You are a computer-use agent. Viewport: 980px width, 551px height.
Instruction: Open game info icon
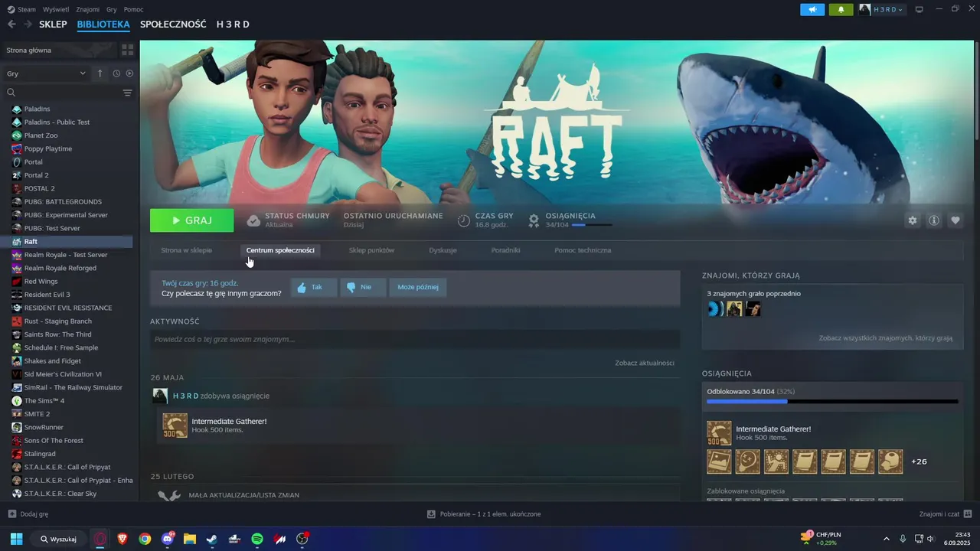(x=934, y=220)
